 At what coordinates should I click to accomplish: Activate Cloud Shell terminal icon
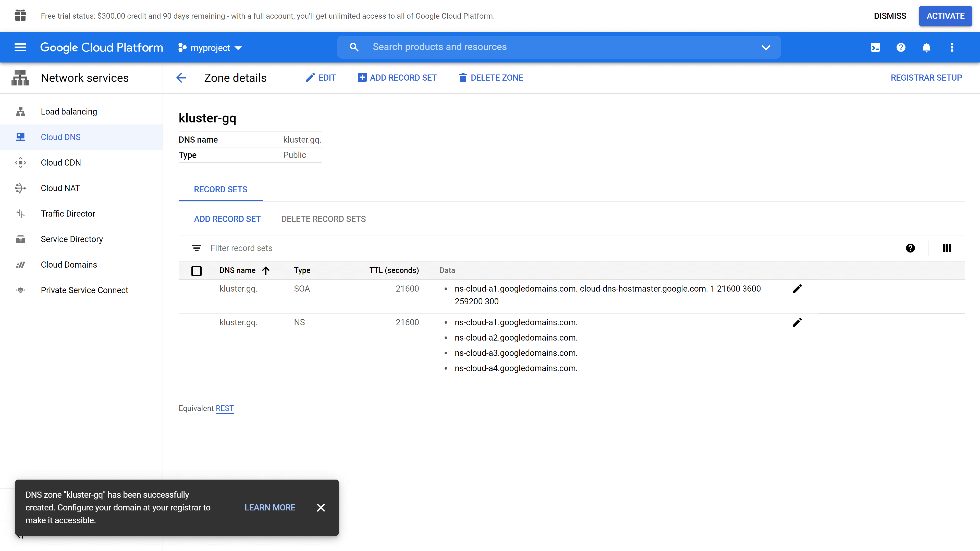tap(875, 47)
